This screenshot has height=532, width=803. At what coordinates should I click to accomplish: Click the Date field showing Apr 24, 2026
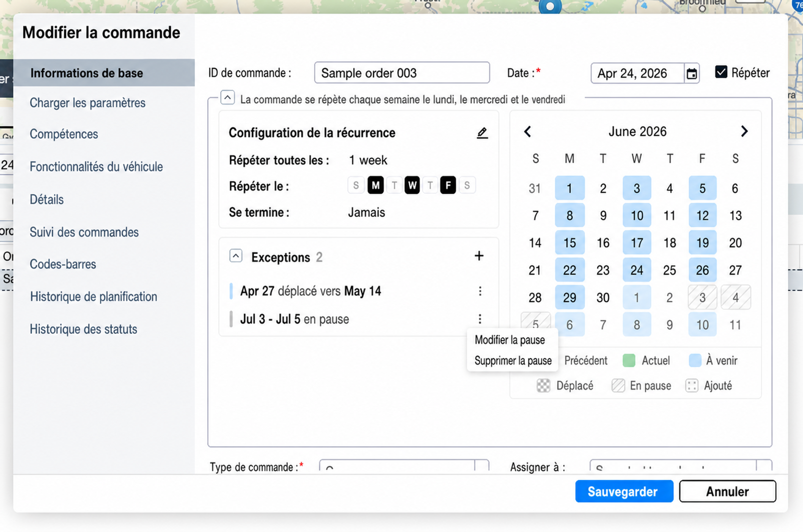point(637,73)
